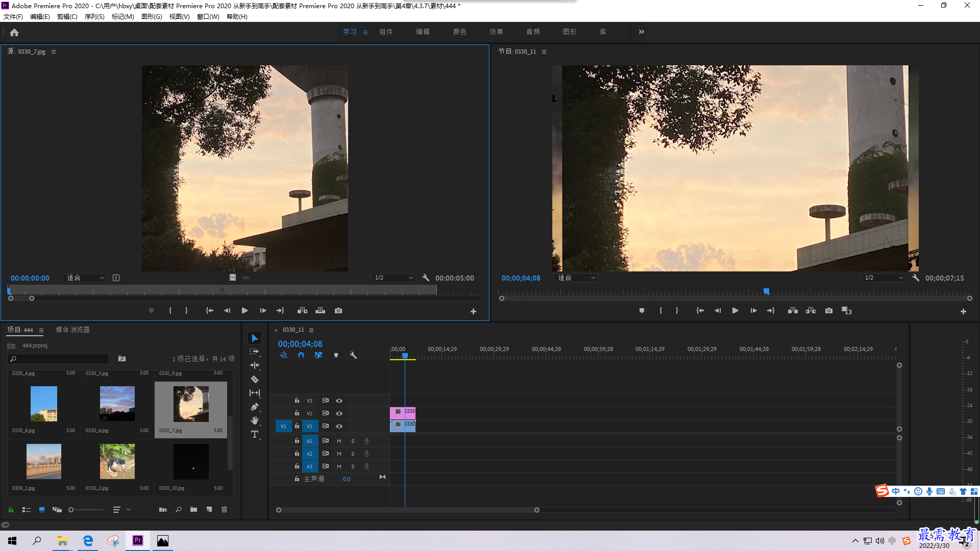Viewport: 980px width, 551px height.
Task: Click V1 source patching button
Action: click(x=283, y=426)
